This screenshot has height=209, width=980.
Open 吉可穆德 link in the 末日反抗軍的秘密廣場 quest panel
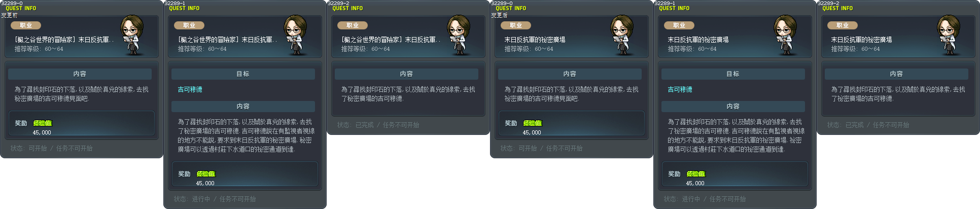click(680, 89)
